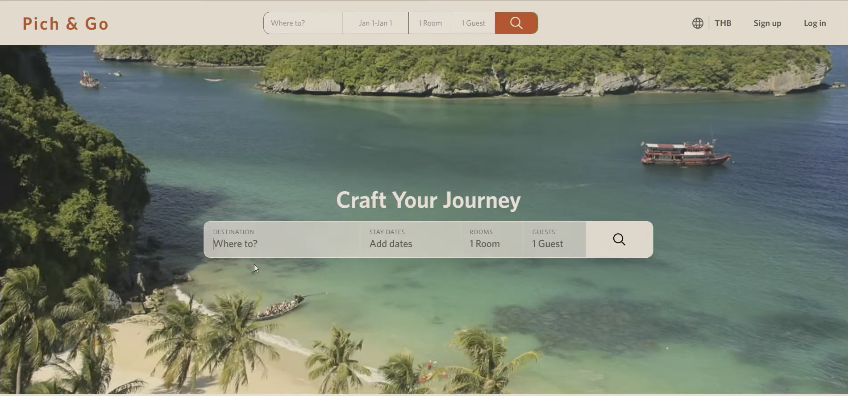
Task: Open the Log in page
Action: pyautogui.click(x=814, y=23)
